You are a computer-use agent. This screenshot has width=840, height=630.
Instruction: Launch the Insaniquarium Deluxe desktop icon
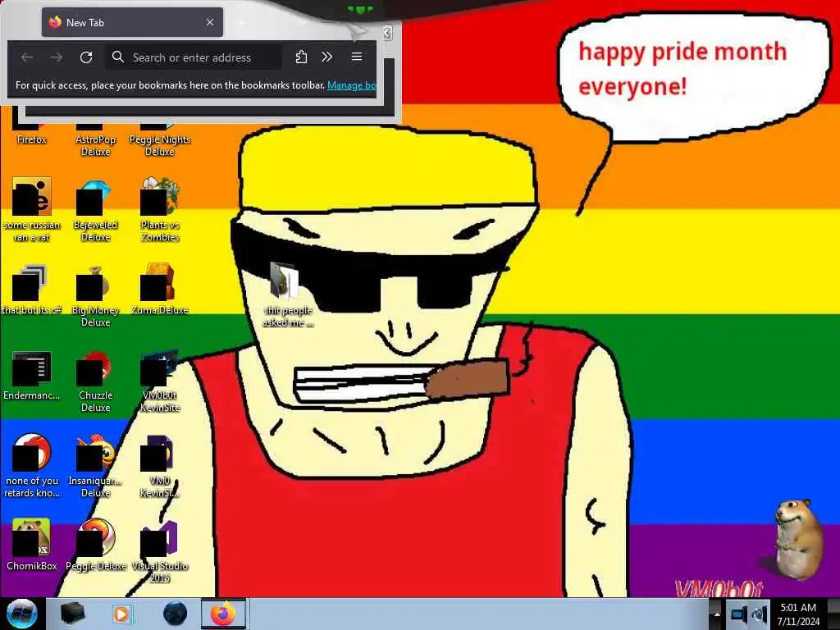pos(95,466)
